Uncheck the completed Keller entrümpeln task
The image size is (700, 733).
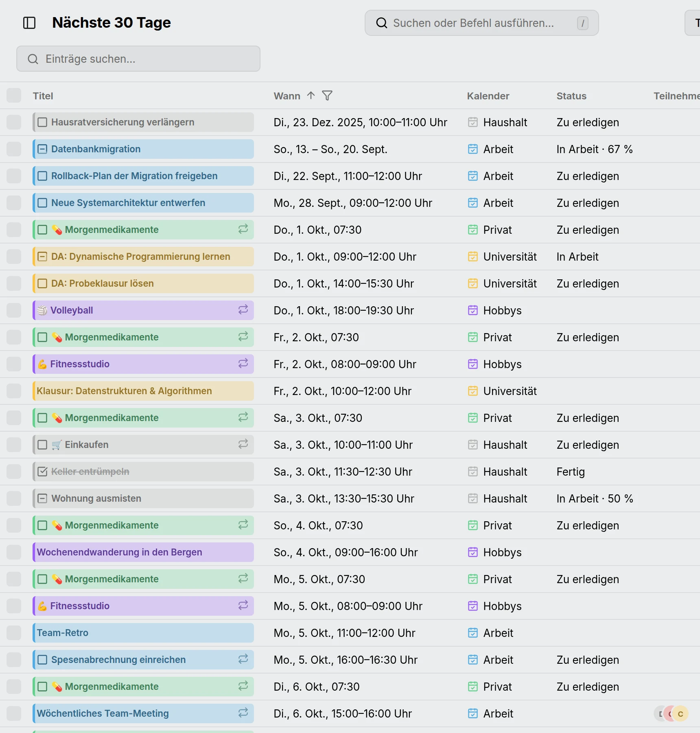tap(42, 472)
